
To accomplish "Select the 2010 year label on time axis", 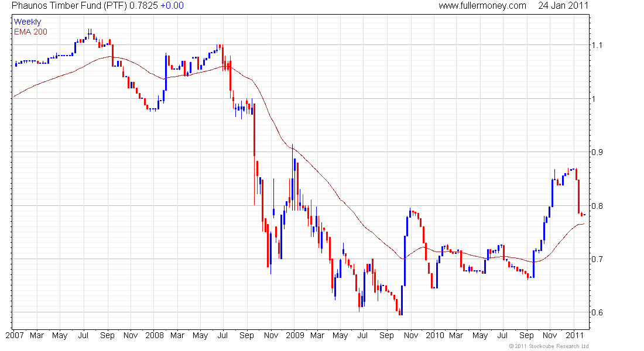I will click(x=435, y=335).
